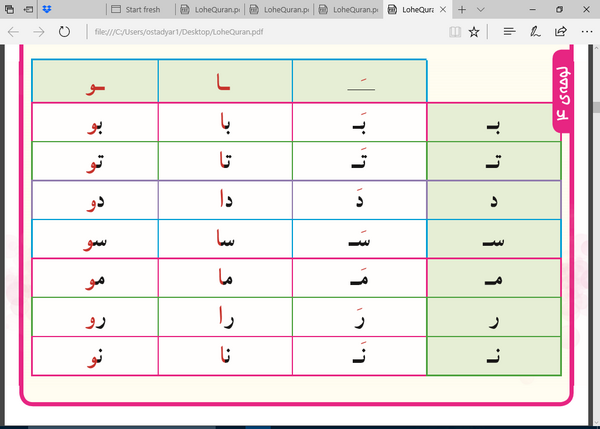The width and height of the screenshot is (600, 429).
Task: Click the cell 'بو'
Action: (95, 122)
